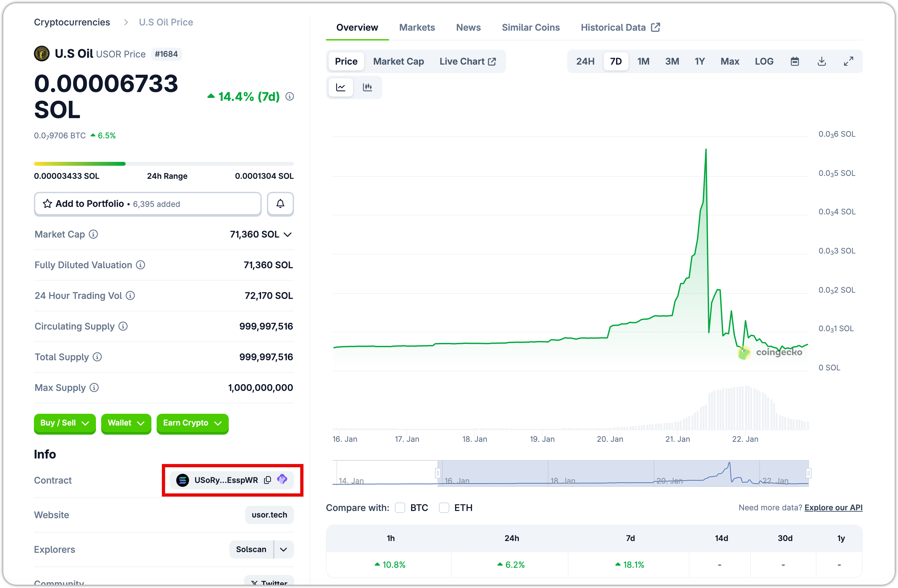898x588 pixels.
Task: Open the News tab
Action: (468, 27)
